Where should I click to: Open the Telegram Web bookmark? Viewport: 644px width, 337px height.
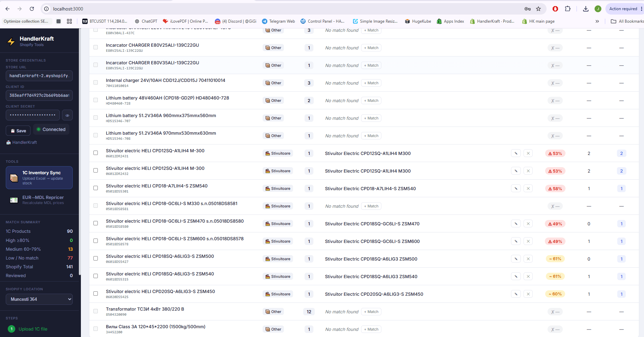[x=278, y=21]
